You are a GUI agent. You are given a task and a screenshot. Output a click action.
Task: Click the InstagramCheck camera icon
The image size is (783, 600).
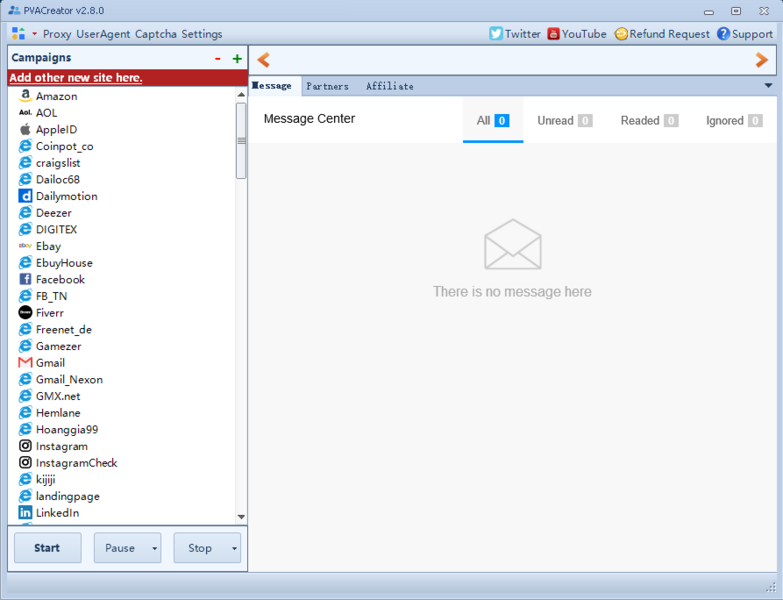click(25, 462)
